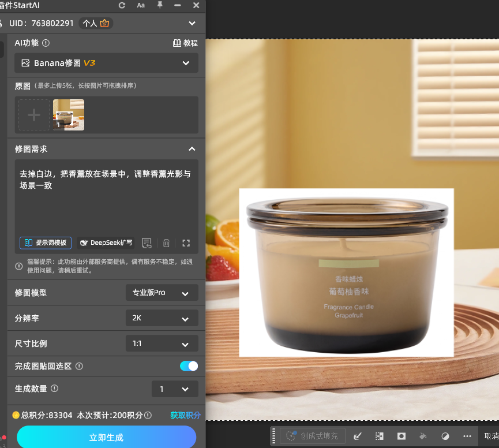Close the StartAI plugin panel

coord(196,5)
